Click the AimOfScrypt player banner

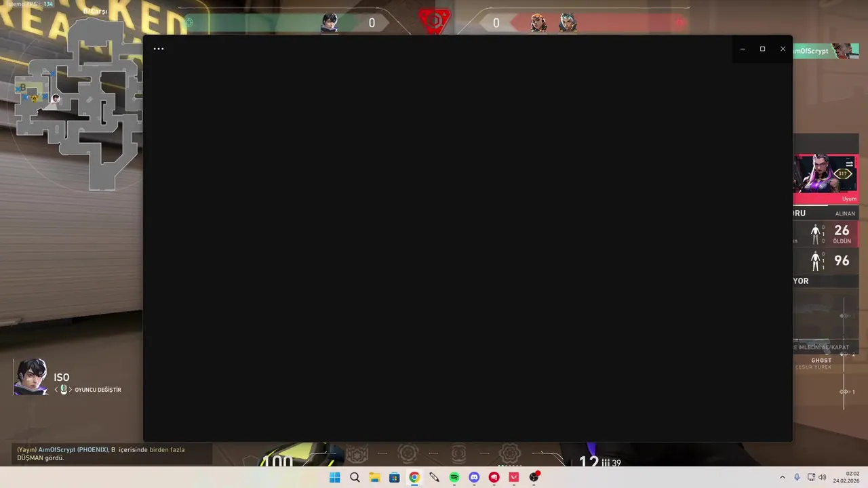826,51
